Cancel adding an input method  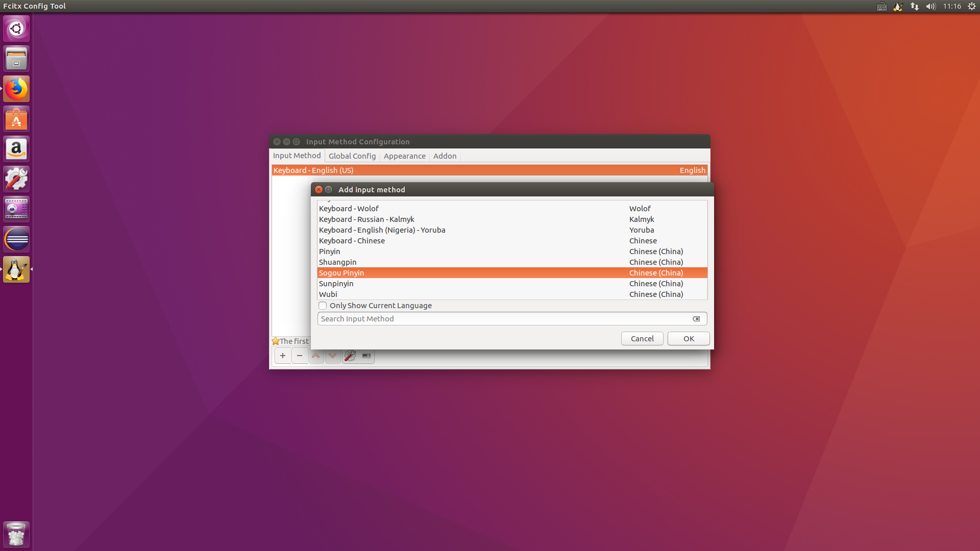point(642,338)
